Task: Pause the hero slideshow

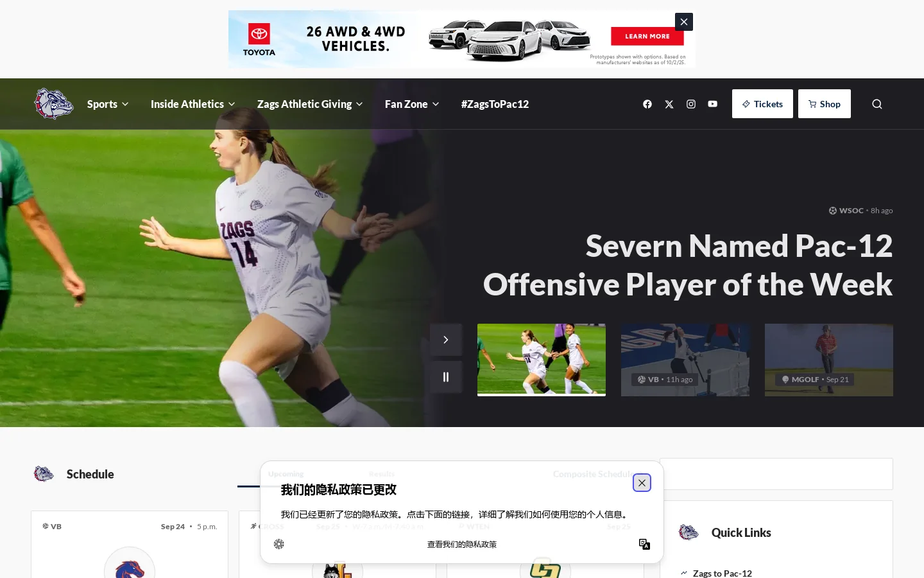Action: coord(446,377)
